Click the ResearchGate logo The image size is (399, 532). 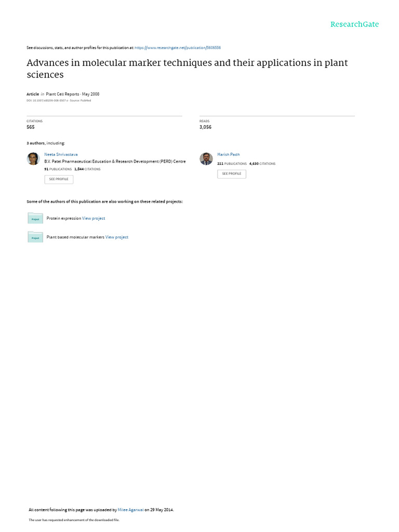(354, 24)
